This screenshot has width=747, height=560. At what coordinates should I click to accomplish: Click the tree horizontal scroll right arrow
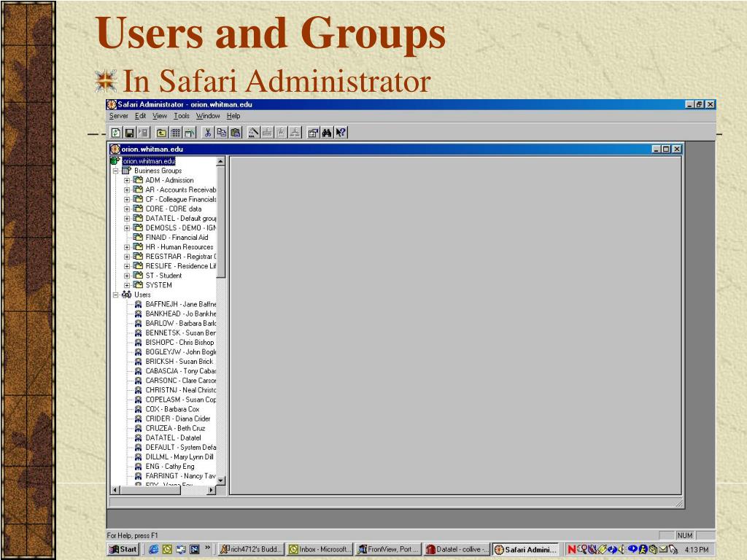[x=211, y=489]
